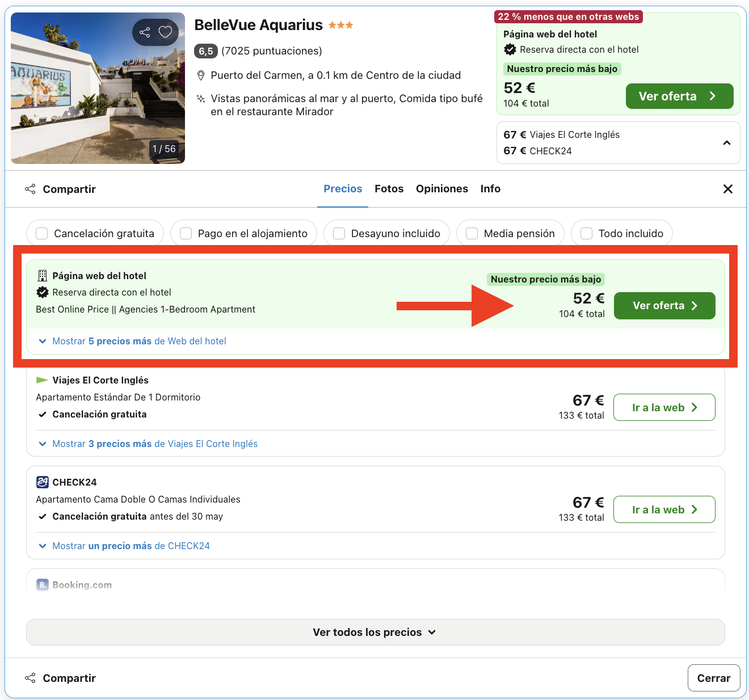This screenshot has width=749, height=700.
Task: Collapse the alternative prices with the up chevron
Action: (727, 143)
